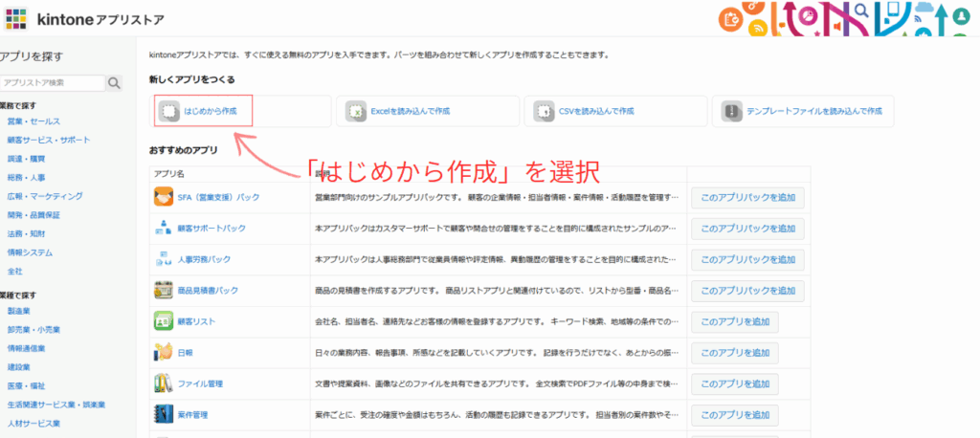This screenshot has height=438, width=980.
Task: Open the 開発・品質保証 category
Action: [33, 215]
